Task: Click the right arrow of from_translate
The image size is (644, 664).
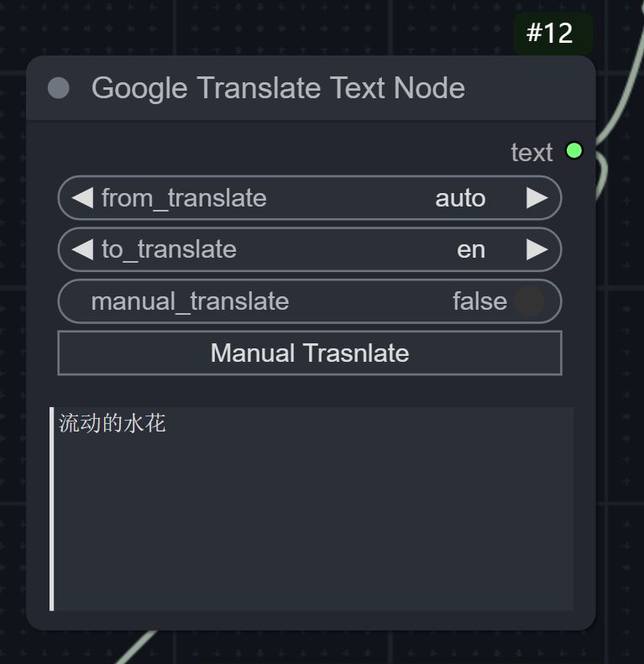Action: 537,198
